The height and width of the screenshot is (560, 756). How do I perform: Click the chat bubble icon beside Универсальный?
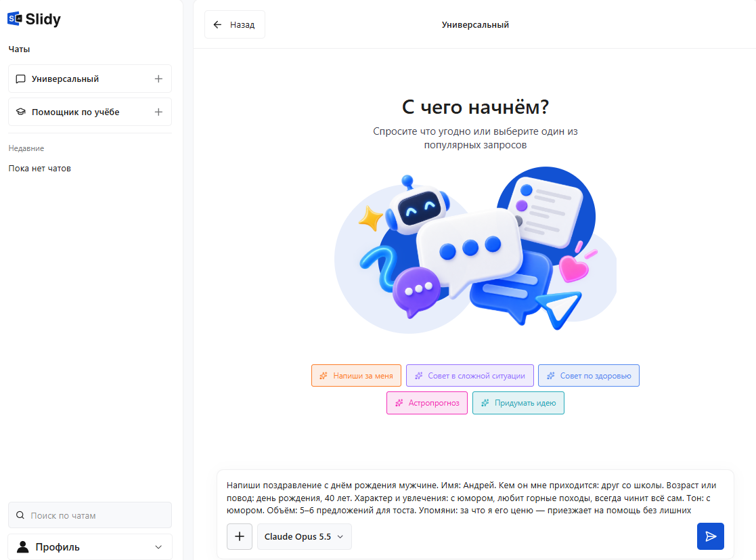coord(21,79)
